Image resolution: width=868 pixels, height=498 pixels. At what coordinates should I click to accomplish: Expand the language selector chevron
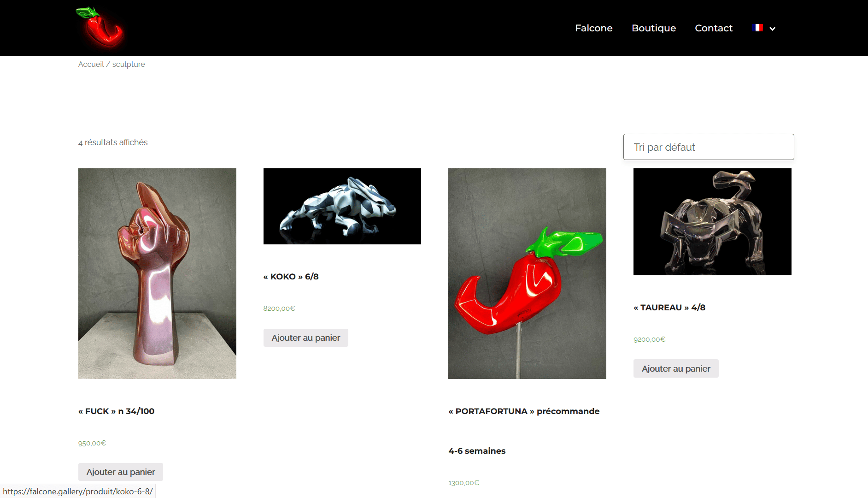pyautogui.click(x=773, y=29)
